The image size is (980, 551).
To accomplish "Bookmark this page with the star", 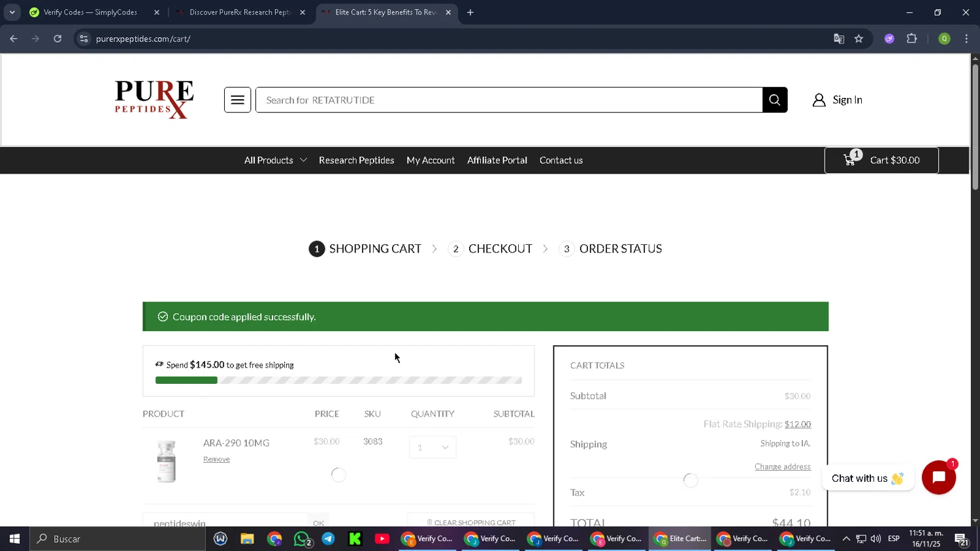I will click(x=858, y=39).
